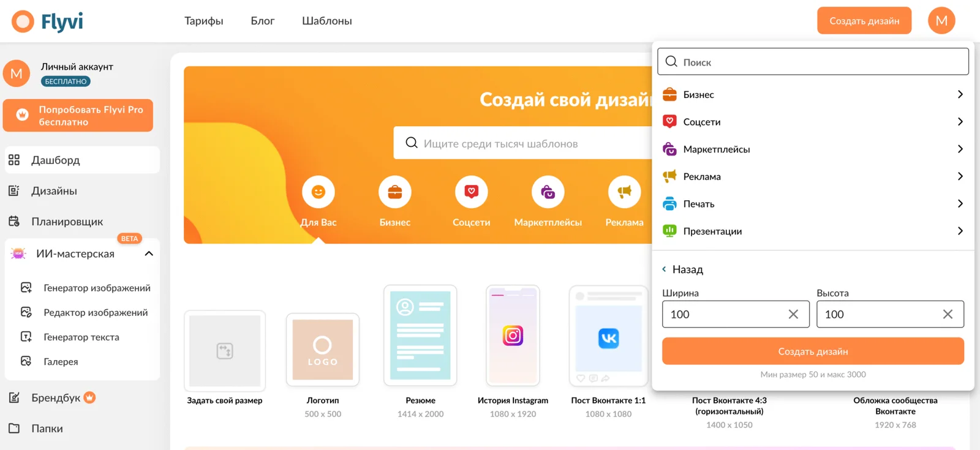This screenshot has width=980, height=450.
Task: Clear the Ширина width value
Action: pyautogui.click(x=793, y=314)
